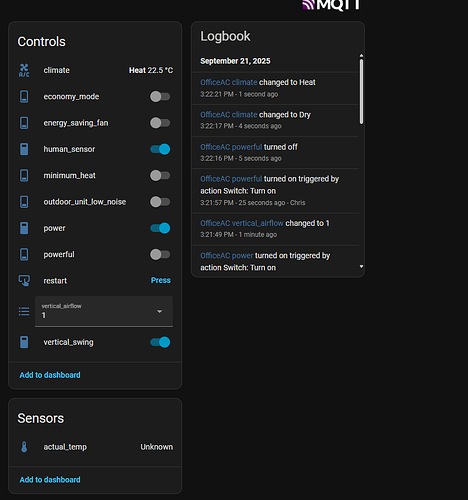This screenshot has height=500, width=468.
Task: Click the vertical_airflow list icon
Action: click(x=24, y=312)
